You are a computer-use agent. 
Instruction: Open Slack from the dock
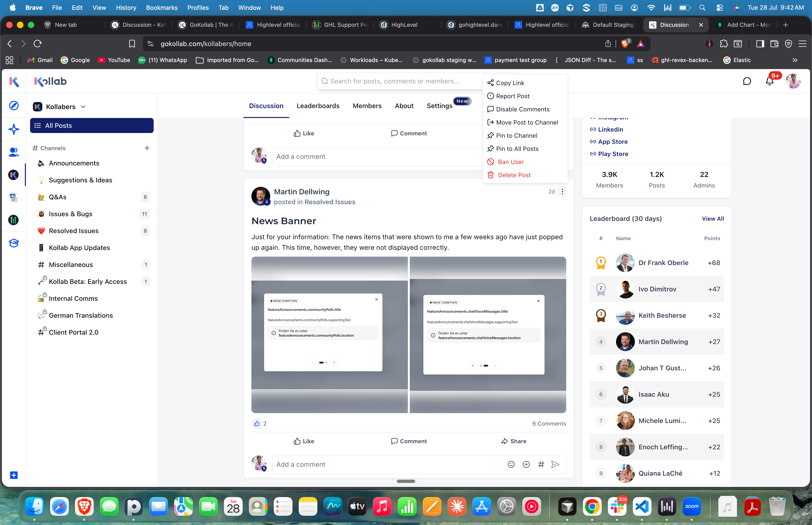(x=617, y=507)
